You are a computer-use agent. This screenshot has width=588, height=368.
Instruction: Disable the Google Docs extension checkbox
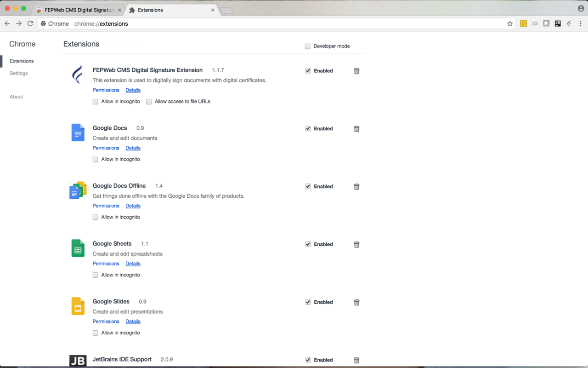[x=308, y=129]
